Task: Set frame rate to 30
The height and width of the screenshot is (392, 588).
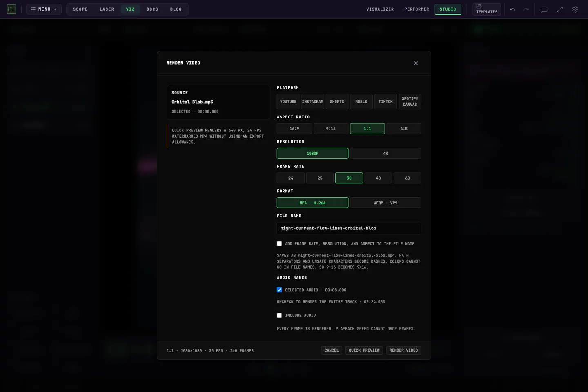Action: coord(349,178)
